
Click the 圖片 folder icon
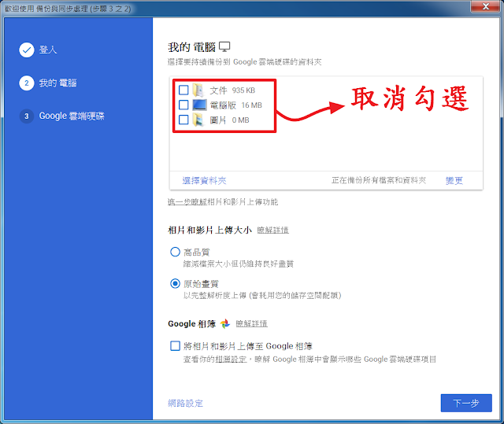[x=198, y=120]
